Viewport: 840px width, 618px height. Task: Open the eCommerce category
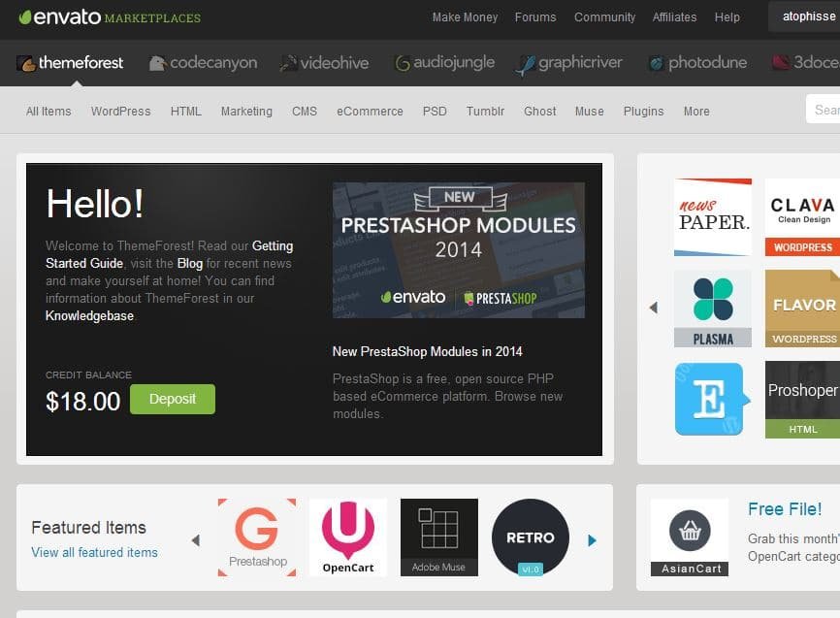pyautogui.click(x=370, y=111)
